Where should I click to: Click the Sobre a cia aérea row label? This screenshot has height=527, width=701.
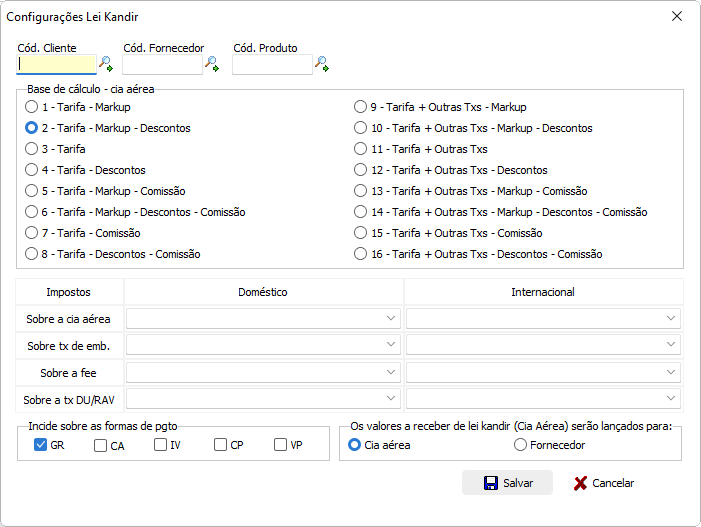[68, 319]
